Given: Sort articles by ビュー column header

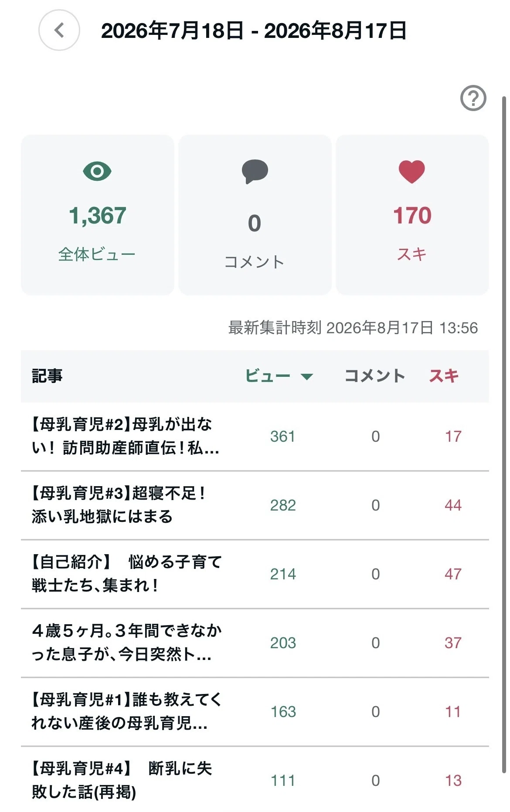Looking at the screenshot, I should pyautogui.click(x=268, y=376).
